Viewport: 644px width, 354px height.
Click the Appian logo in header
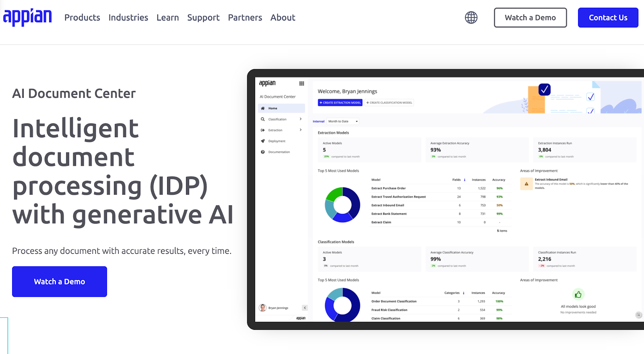(27, 17)
